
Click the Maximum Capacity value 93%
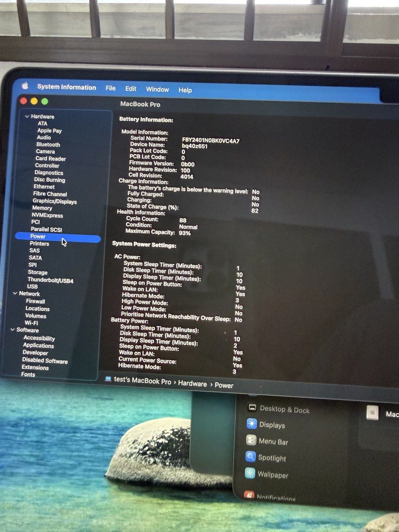pyautogui.click(x=185, y=233)
